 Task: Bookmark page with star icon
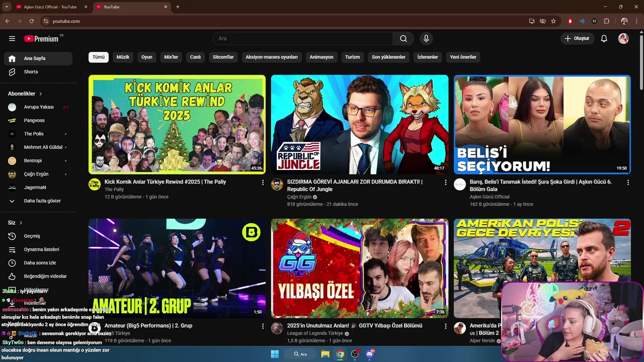pos(553,21)
